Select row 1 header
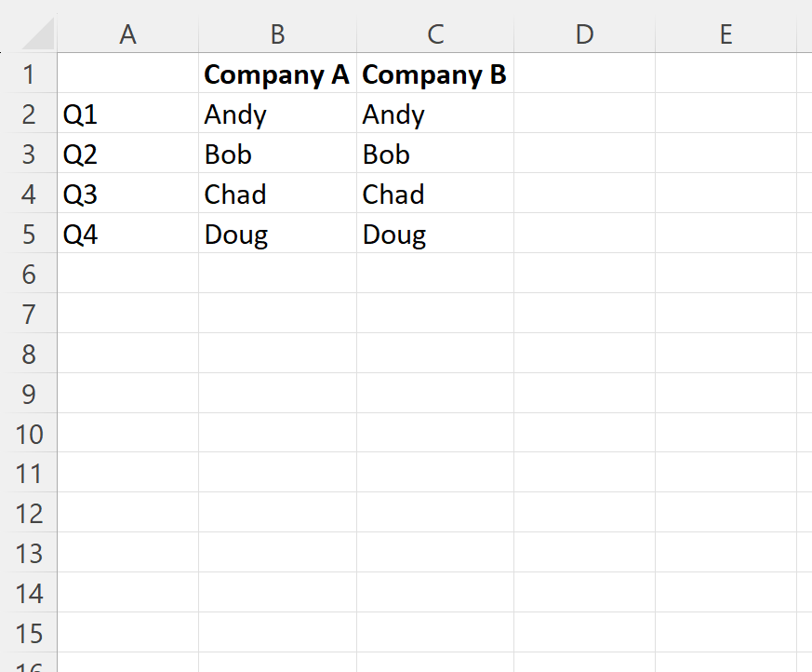This screenshot has width=812, height=672. (x=29, y=74)
